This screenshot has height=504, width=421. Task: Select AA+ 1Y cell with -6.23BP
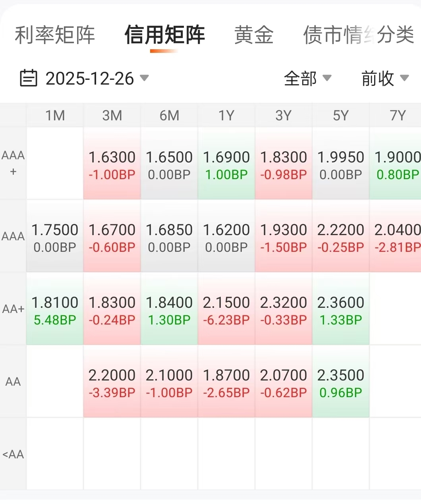[x=226, y=309]
